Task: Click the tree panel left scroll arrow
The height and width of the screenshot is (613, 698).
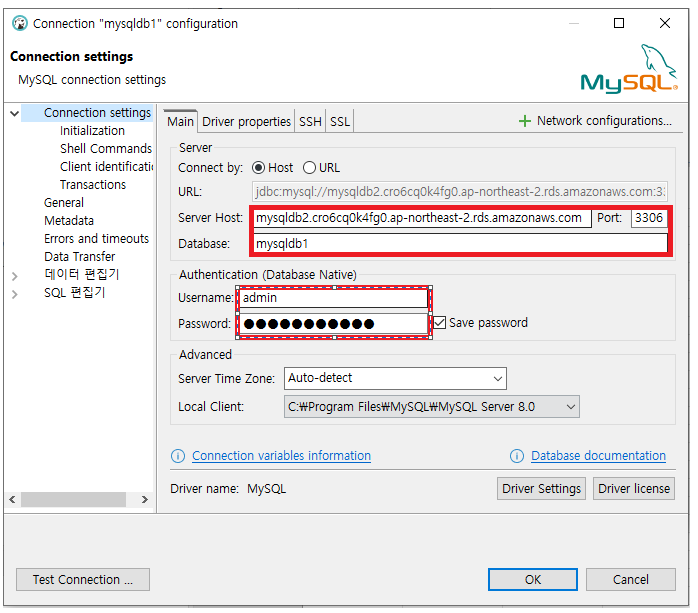Action: pyautogui.click(x=12, y=499)
